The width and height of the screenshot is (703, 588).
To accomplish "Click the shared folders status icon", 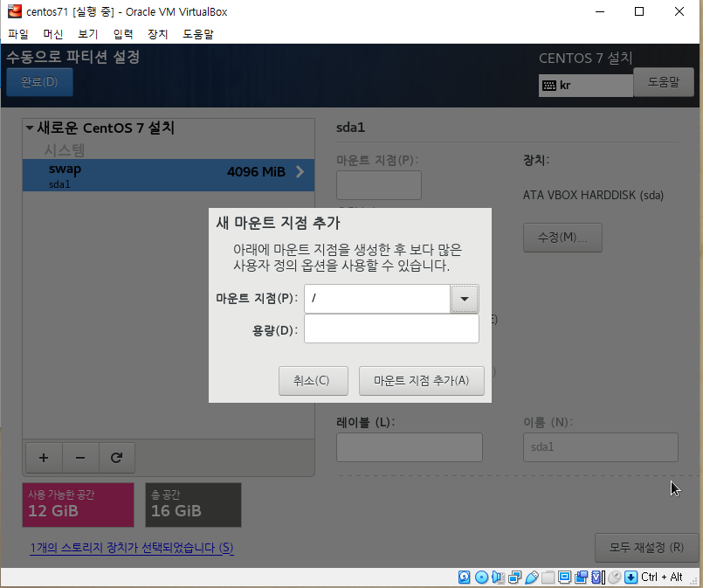I will [548, 577].
